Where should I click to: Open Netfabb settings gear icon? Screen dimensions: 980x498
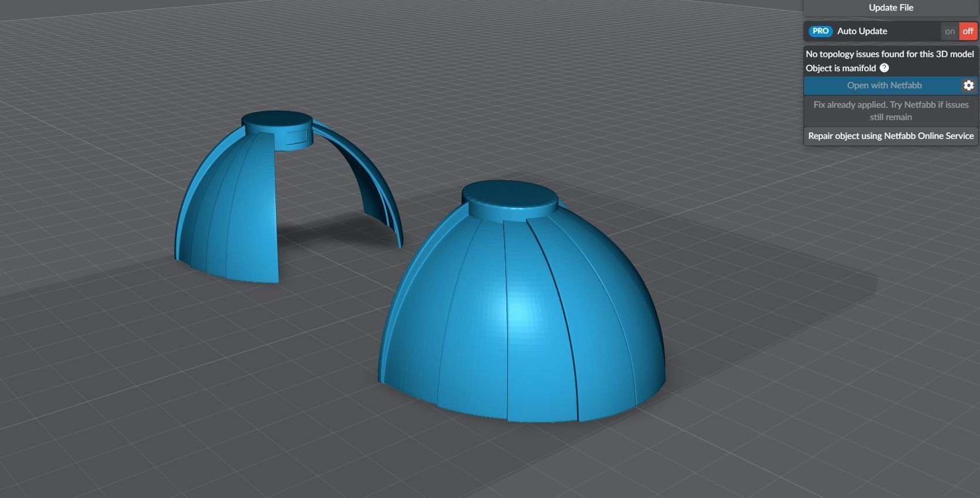(969, 85)
